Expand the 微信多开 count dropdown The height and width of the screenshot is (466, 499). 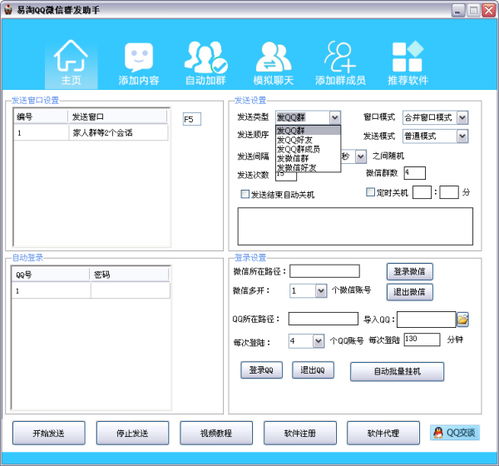[x=321, y=291]
